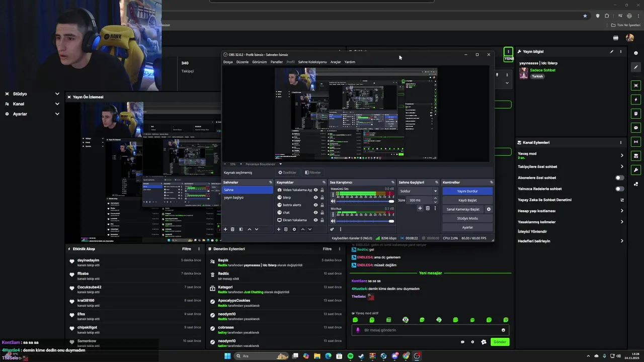The height and width of the screenshot is (362, 644).
Task: Open emoji picker in chat message box
Action: [x=503, y=330]
